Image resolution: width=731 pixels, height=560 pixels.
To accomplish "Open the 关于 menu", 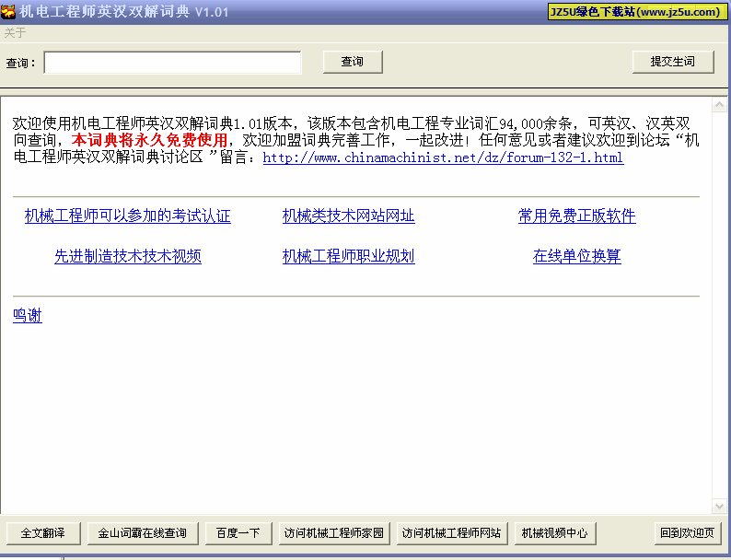I will click(15, 32).
